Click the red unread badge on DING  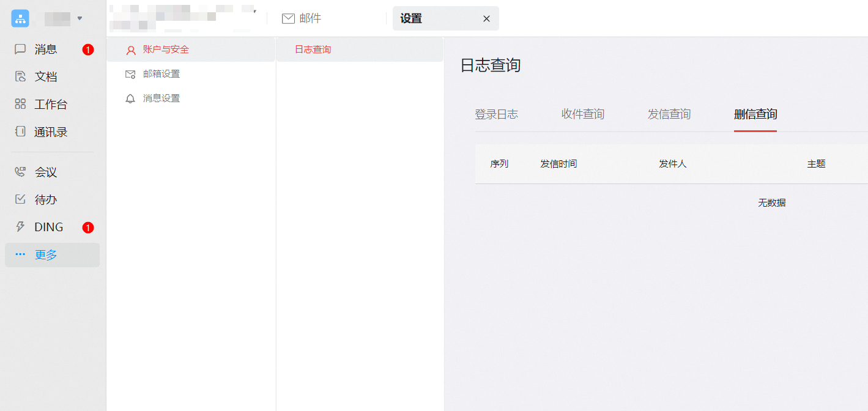tap(88, 228)
